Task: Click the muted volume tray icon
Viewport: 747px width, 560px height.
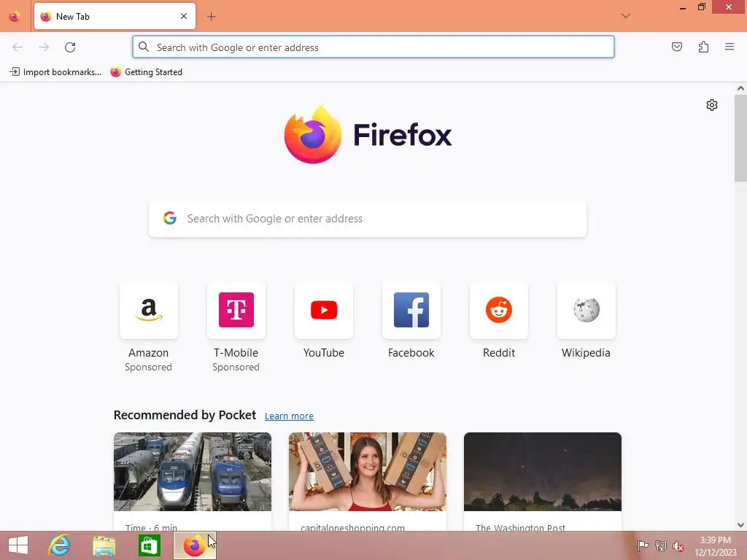Action: [678, 546]
